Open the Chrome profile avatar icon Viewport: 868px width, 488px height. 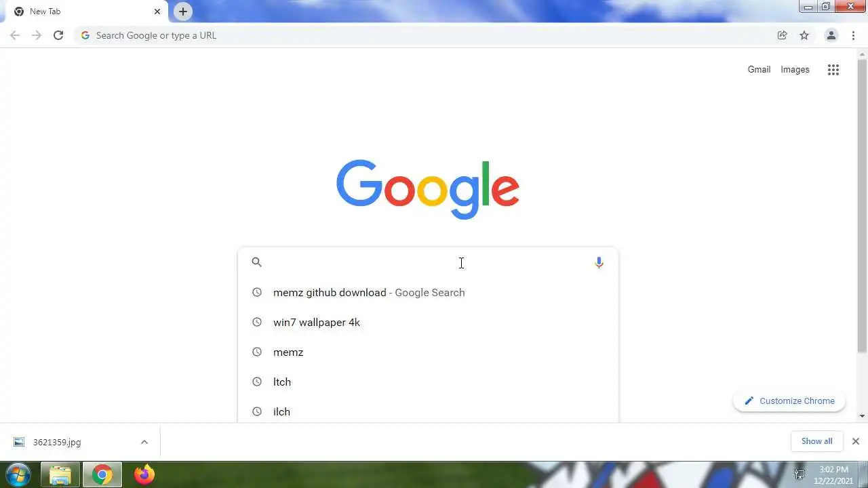(831, 35)
